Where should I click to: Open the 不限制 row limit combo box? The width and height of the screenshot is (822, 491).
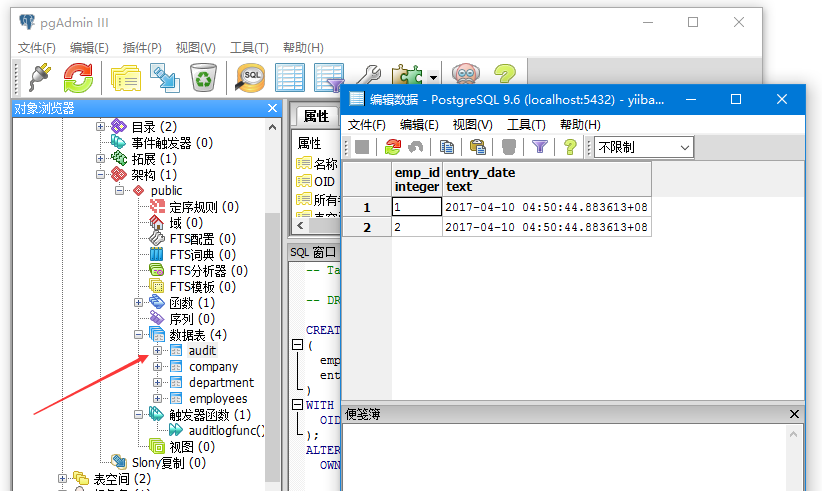tap(644, 147)
